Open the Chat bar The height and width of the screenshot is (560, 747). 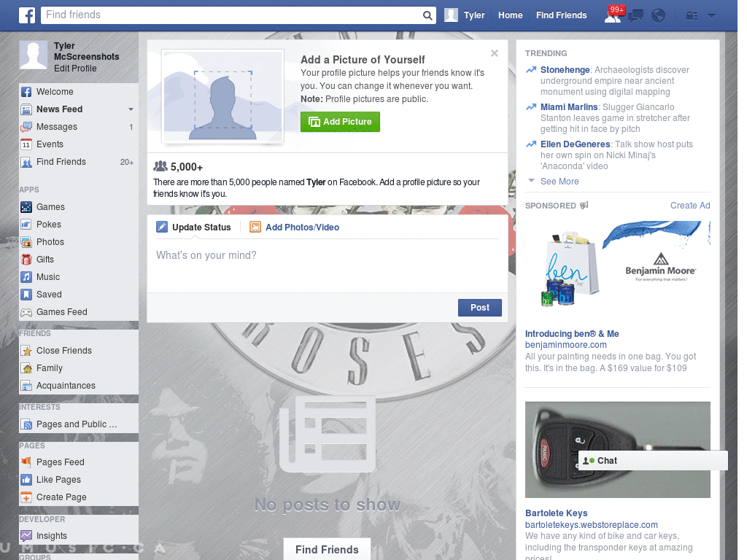pyautogui.click(x=653, y=461)
